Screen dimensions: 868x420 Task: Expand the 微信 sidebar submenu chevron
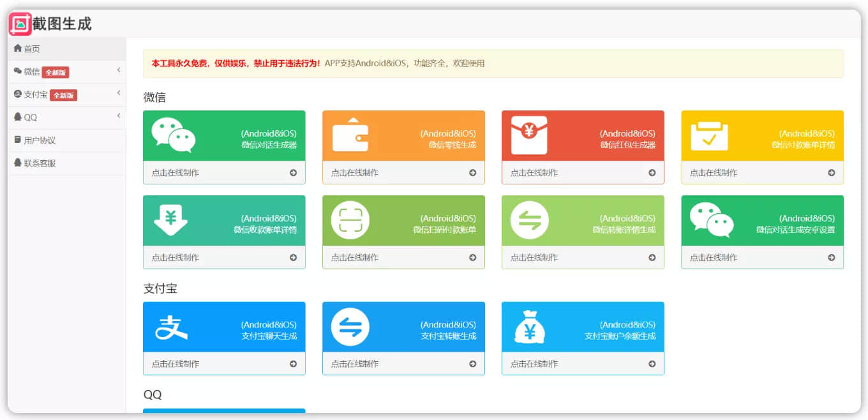[x=119, y=70]
